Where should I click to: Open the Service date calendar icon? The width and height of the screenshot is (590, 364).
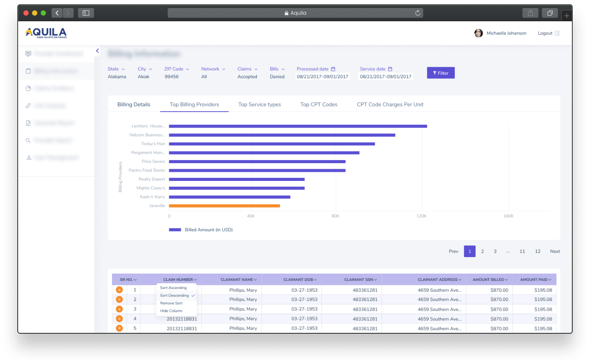390,69
